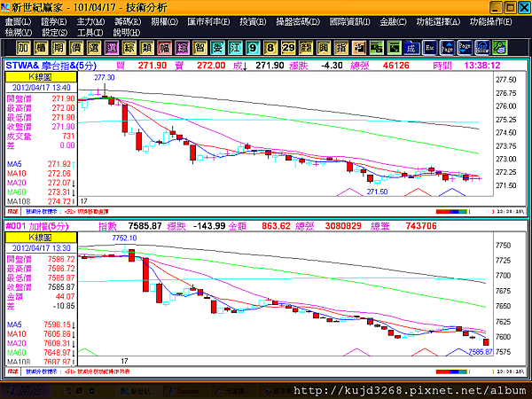Click the color bar in upper status strip
532x399 pixels.
click(451, 212)
